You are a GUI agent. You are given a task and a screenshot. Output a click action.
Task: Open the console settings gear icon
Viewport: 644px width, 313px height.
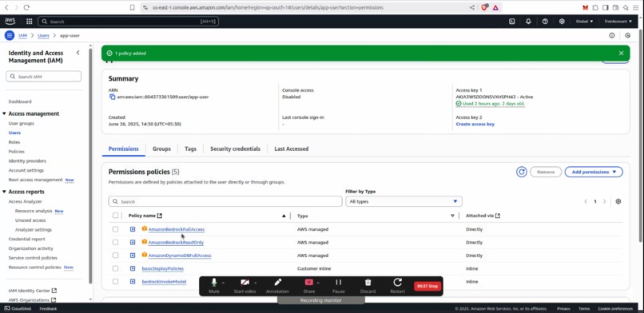(x=562, y=22)
